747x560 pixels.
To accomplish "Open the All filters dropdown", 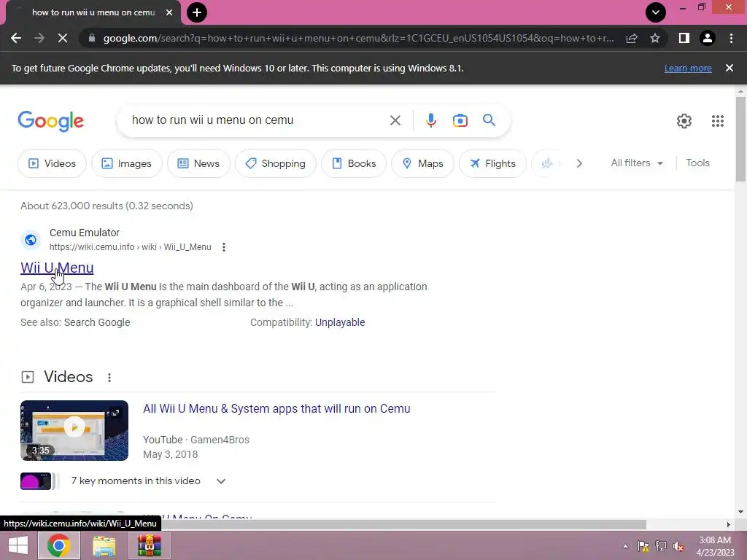I will (x=637, y=163).
